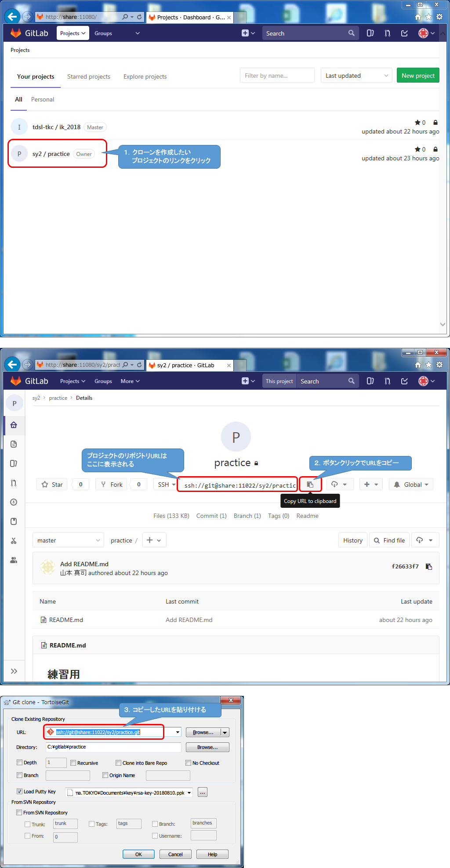Open the master branch dropdown
This screenshot has width=450, height=868.
[68, 540]
